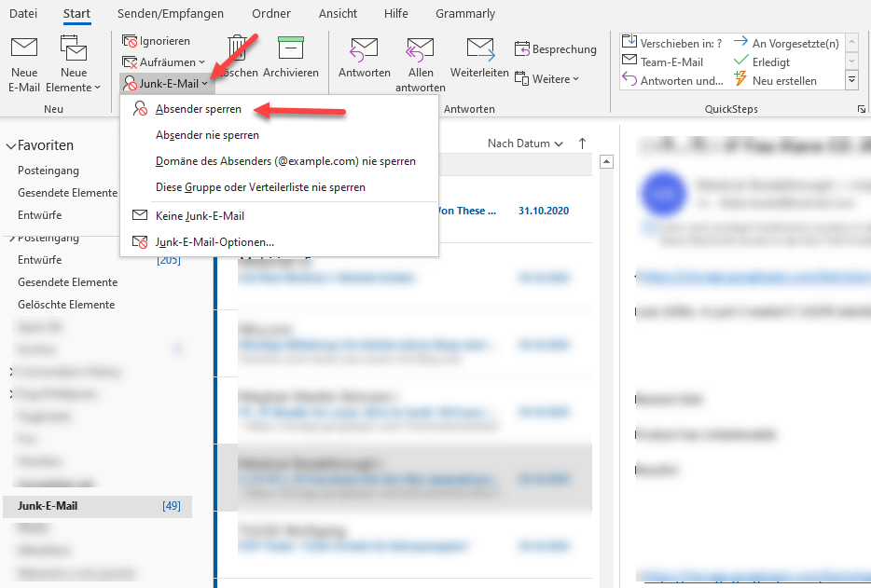Choose Diese Gruppe oder Verteilerliste nie sperren
The image size is (871, 588).
tap(280, 187)
